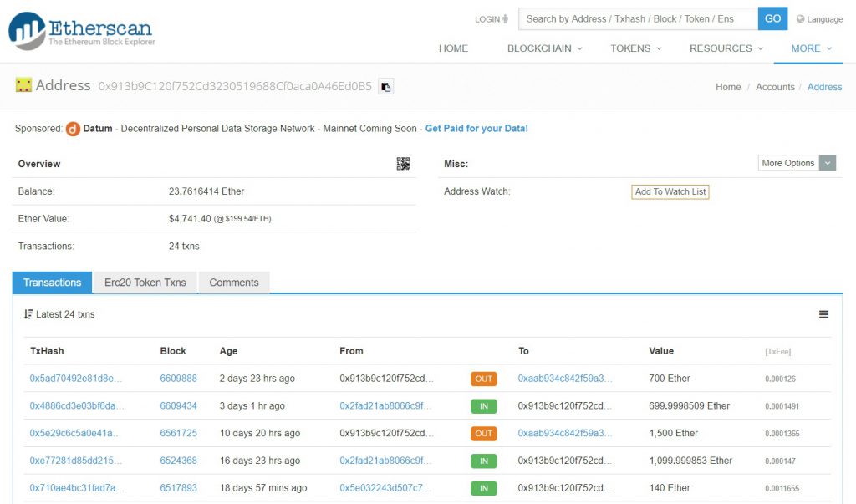Open To address in the 700 Ether row

[565, 379]
